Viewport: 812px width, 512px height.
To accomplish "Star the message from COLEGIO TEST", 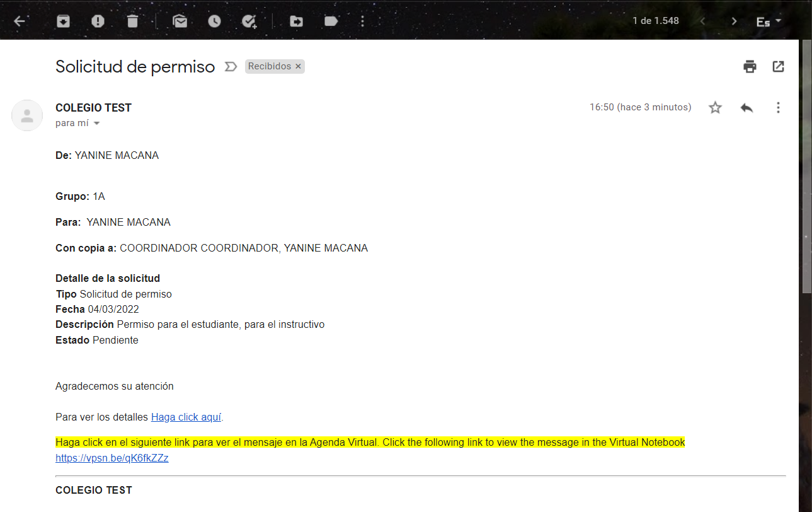I will [715, 108].
